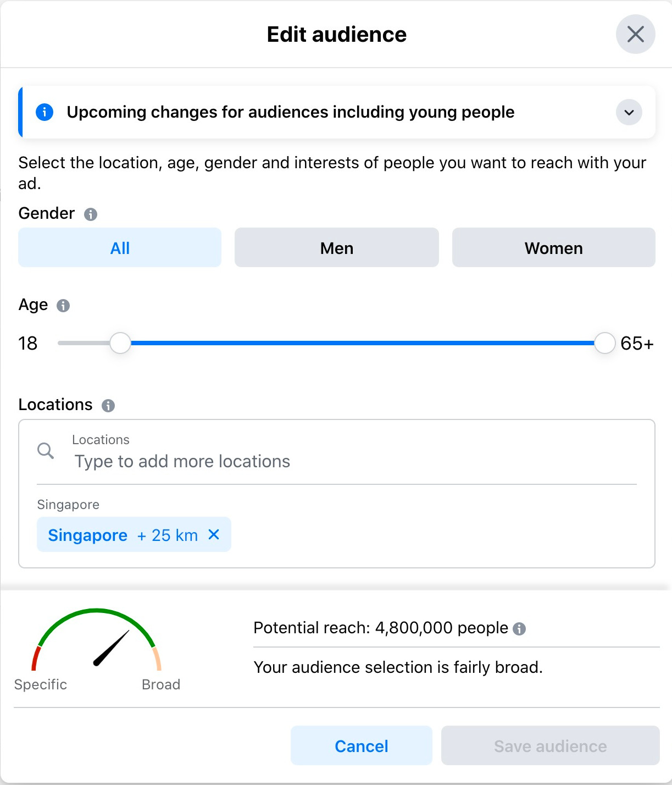Click the Save audience button

[x=550, y=745]
